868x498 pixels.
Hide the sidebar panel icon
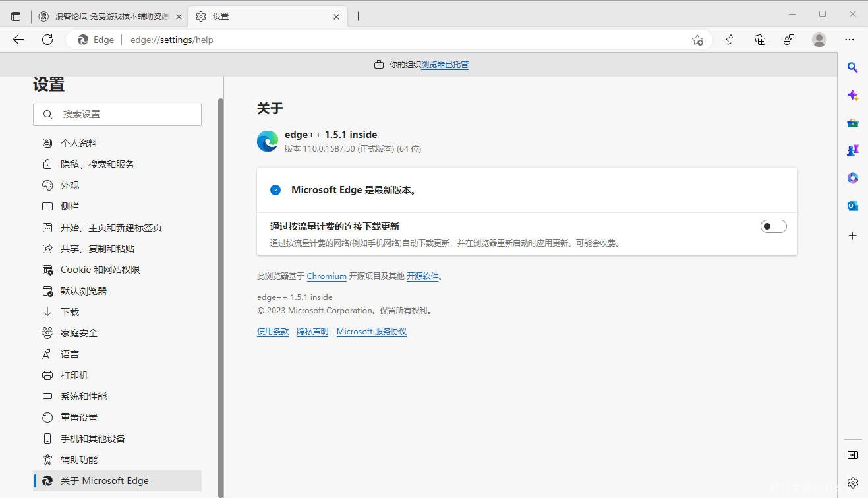click(852, 455)
